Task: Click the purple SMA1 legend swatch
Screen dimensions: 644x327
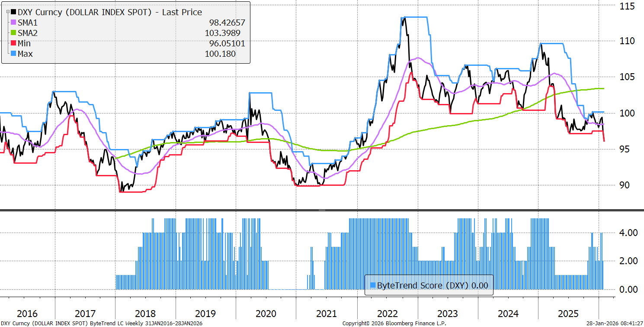Action: 13,23
